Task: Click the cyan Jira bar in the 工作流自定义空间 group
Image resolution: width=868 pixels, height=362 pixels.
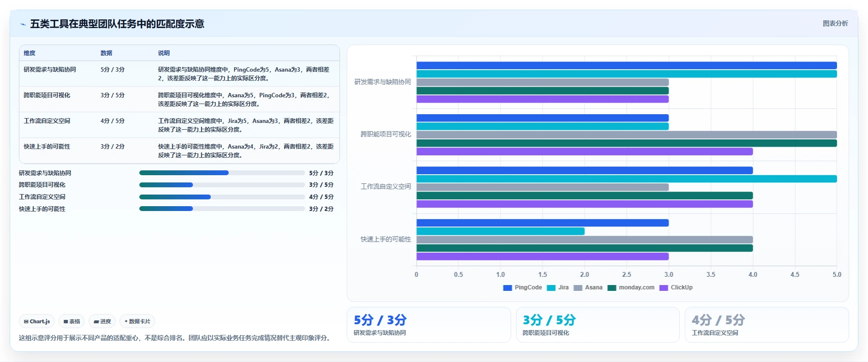Action: click(x=626, y=179)
